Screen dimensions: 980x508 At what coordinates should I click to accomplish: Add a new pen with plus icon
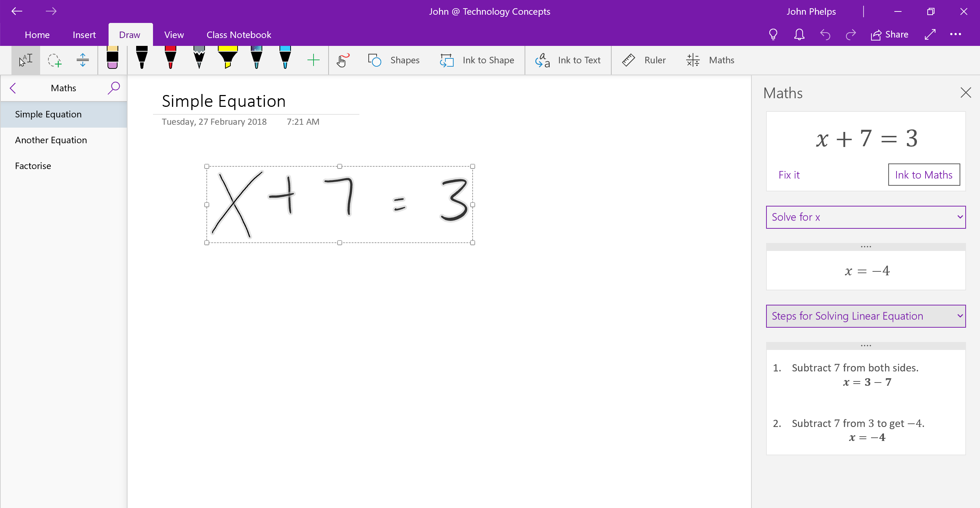tap(313, 60)
